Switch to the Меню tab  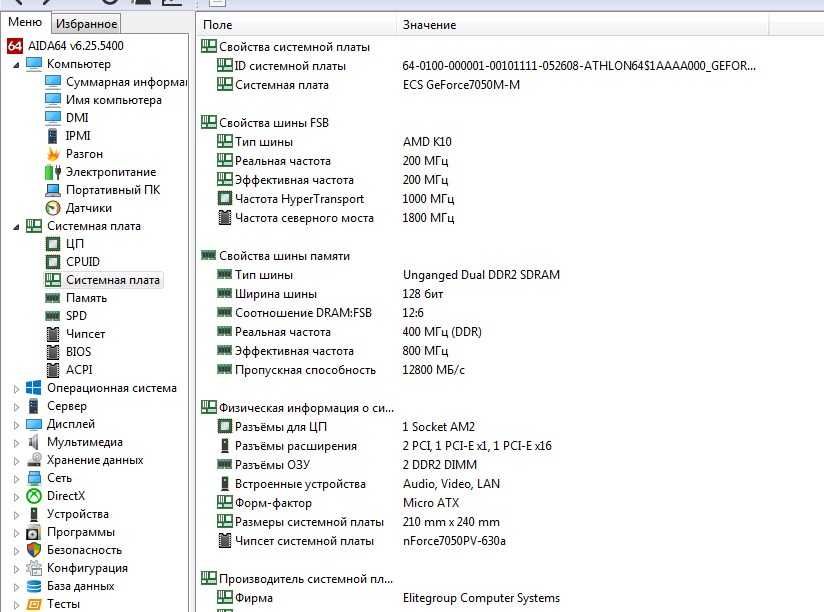coord(25,23)
